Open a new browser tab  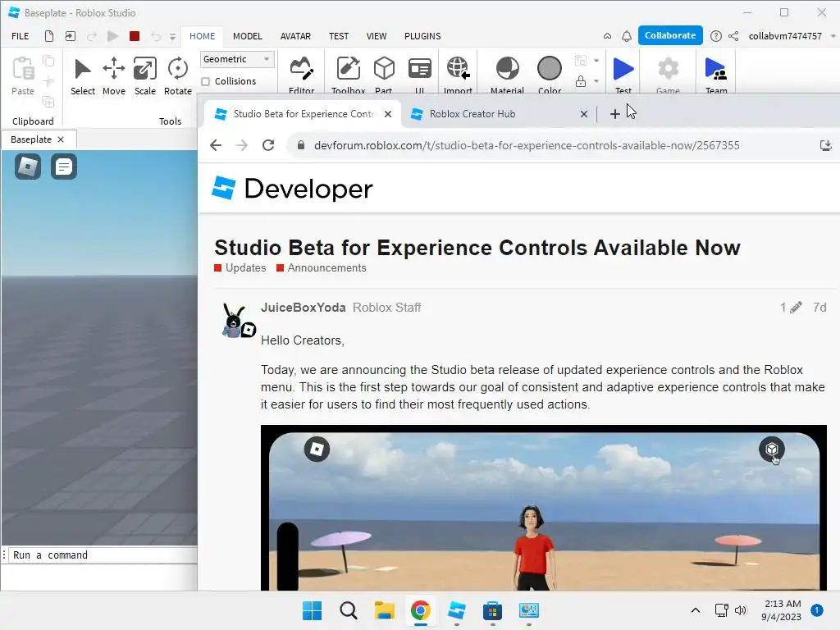click(615, 113)
